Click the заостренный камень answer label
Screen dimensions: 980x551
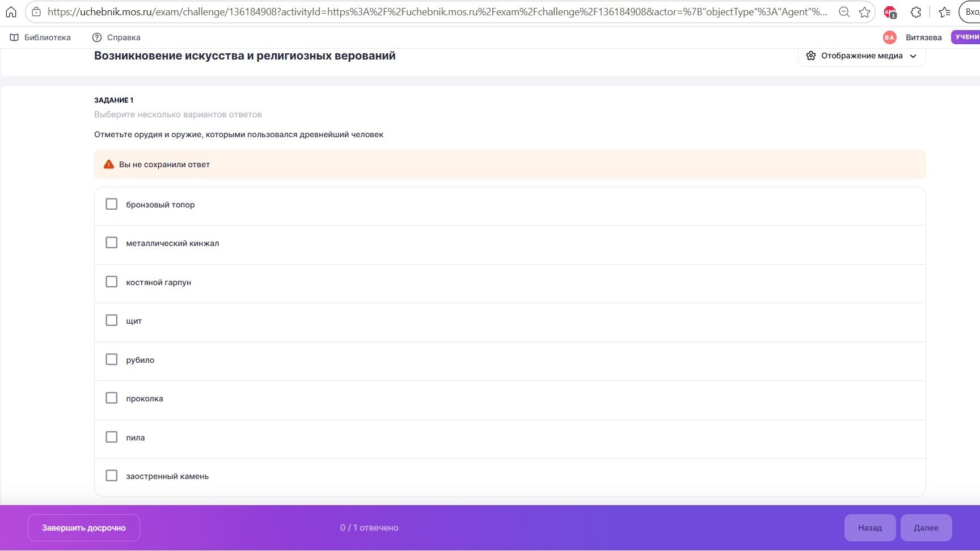[x=167, y=476]
